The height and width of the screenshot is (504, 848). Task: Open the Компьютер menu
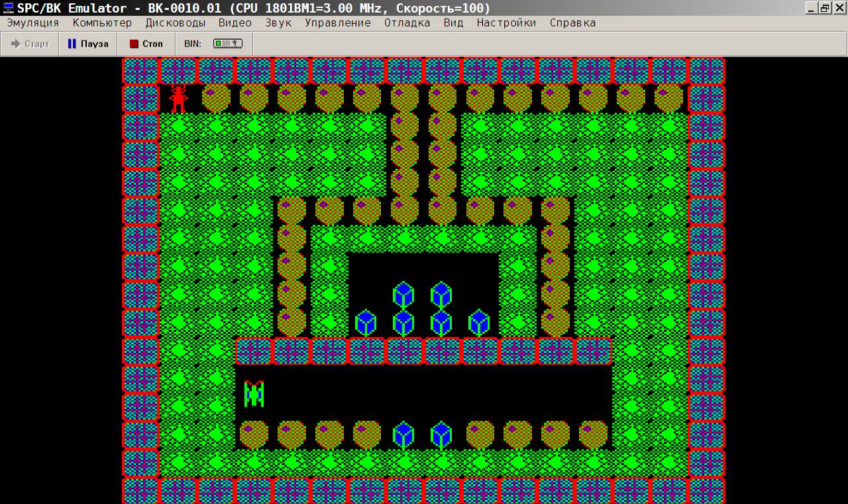[103, 23]
